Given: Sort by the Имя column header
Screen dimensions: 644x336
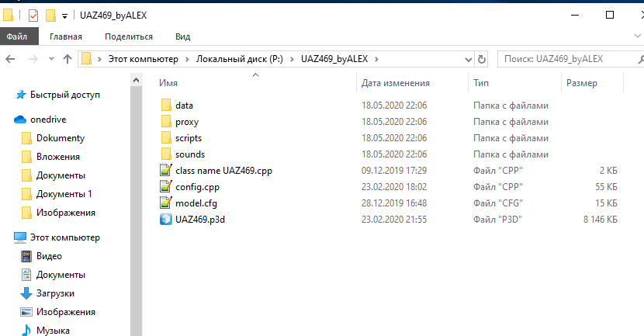Looking at the screenshot, I should point(168,83).
